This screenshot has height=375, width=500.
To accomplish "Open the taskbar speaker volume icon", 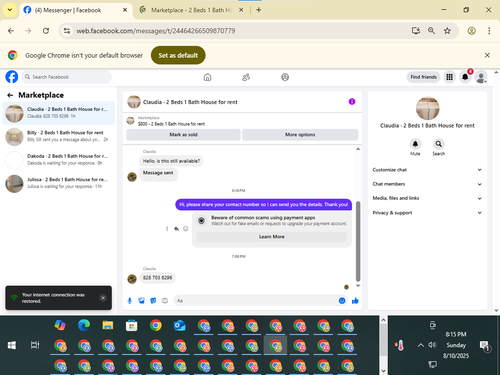I will coord(432,345).
